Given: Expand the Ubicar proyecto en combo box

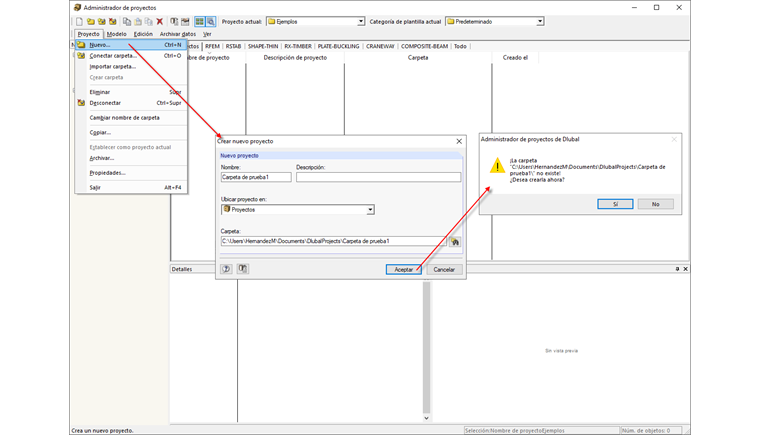Looking at the screenshot, I should click(x=370, y=209).
